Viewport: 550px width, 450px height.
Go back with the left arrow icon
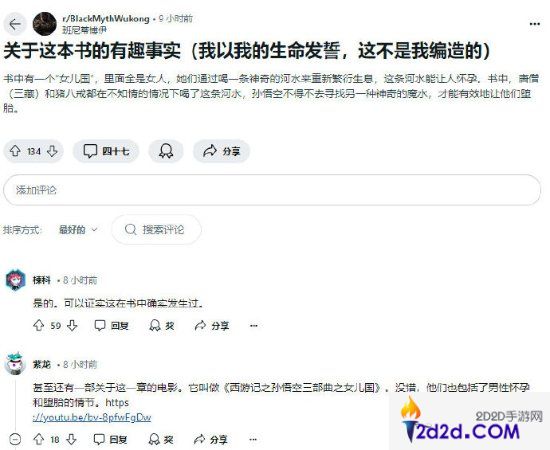[15, 24]
